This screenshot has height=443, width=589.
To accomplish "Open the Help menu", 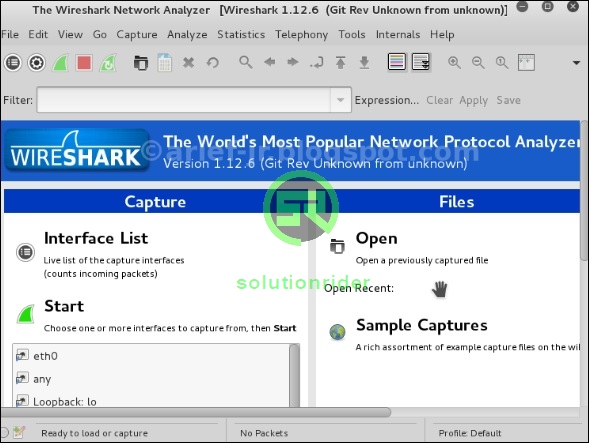I will [x=442, y=34].
